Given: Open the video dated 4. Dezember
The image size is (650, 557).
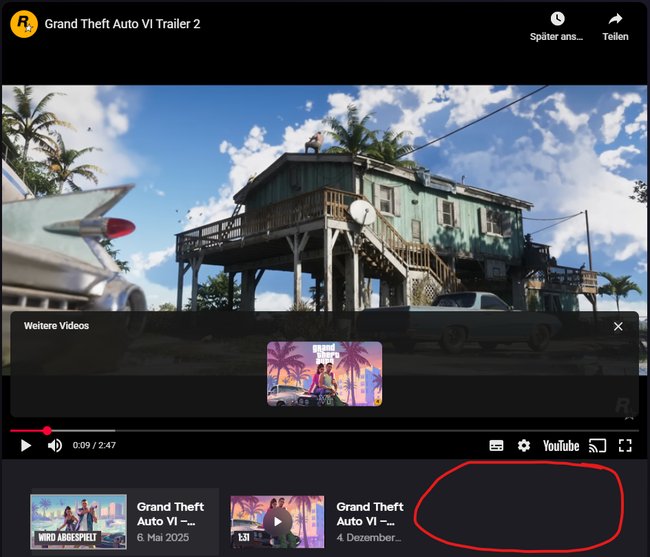Looking at the screenshot, I should (370, 522).
